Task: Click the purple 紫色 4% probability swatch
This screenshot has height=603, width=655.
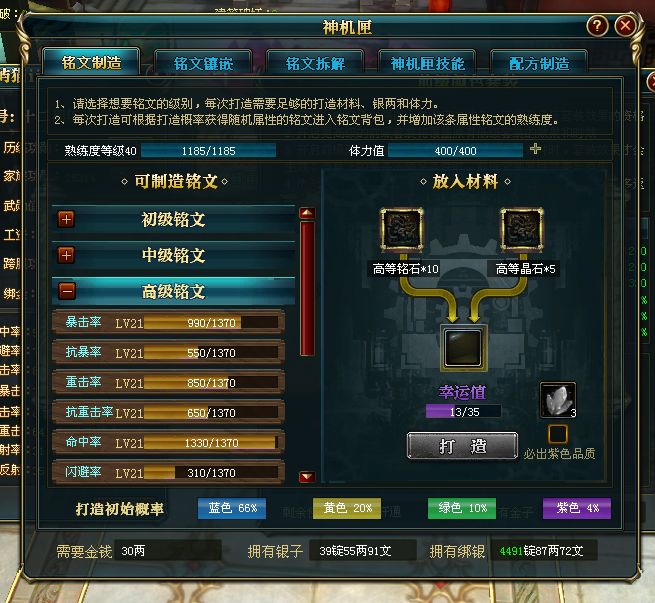Action: (x=576, y=508)
